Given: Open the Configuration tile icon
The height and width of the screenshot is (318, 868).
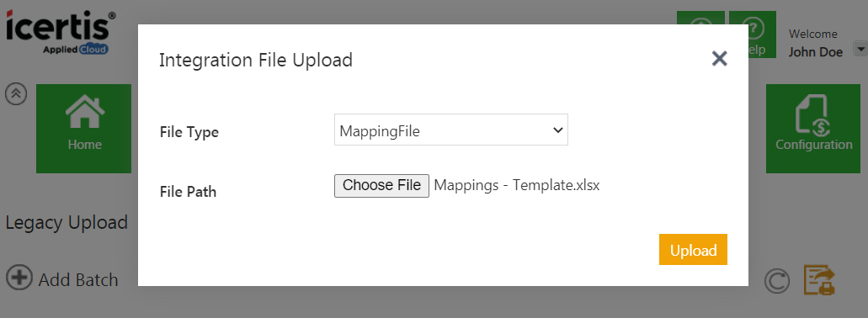Looking at the screenshot, I should pyautogui.click(x=814, y=114).
